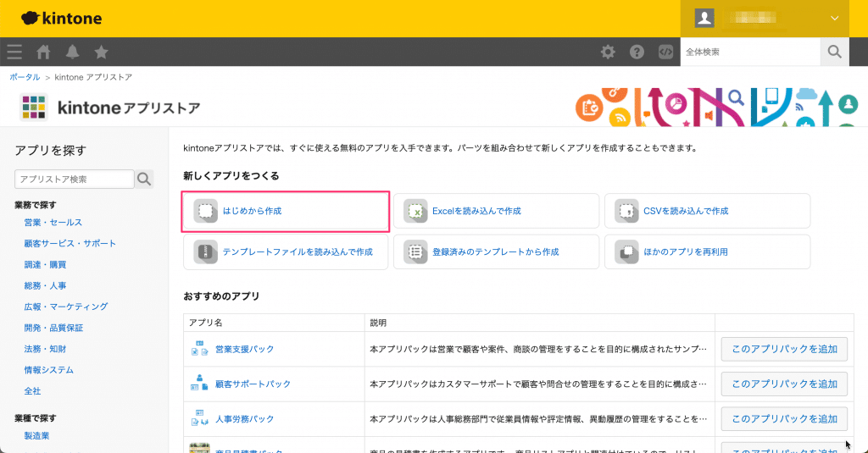The image size is (868, 453).
Task: Open the 法務・知財 category
Action: [45, 349]
